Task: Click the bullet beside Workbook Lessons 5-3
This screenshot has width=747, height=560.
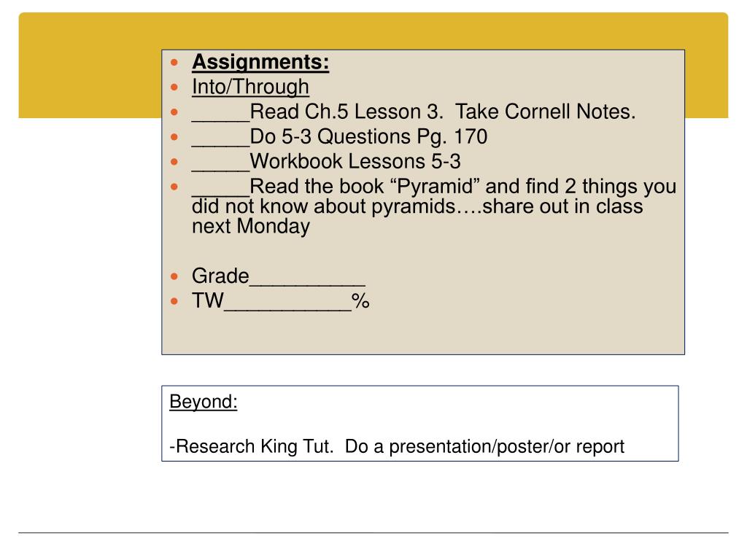Action: pyautogui.click(x=174, y=162)
